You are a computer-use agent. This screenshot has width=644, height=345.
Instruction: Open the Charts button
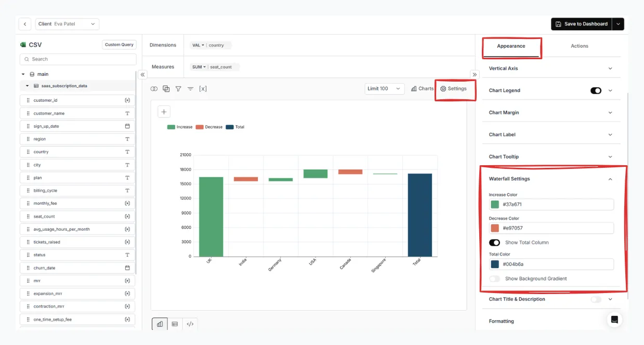[x=422, y=89]
